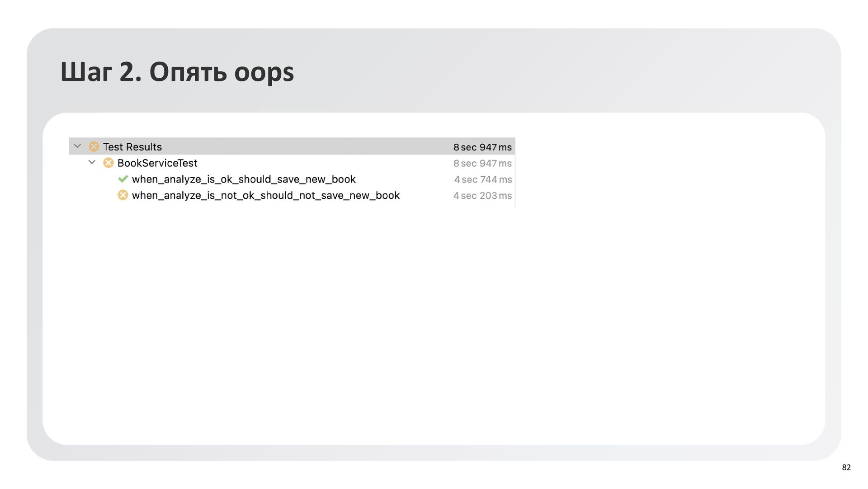The height and width of the screenshot is (489, 868).
Task: Click green checkmark icon of passed test
Action: pos(123,179)
